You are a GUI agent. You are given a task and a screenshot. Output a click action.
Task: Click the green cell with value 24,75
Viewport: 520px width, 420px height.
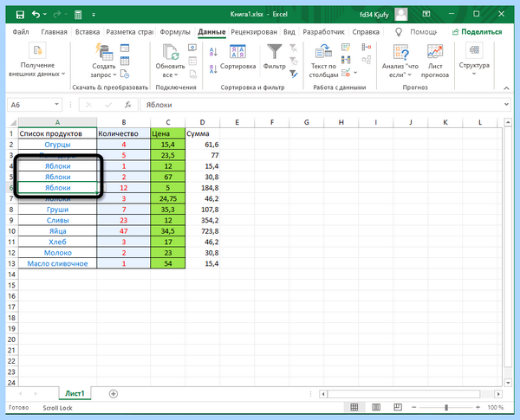point(168,198)
